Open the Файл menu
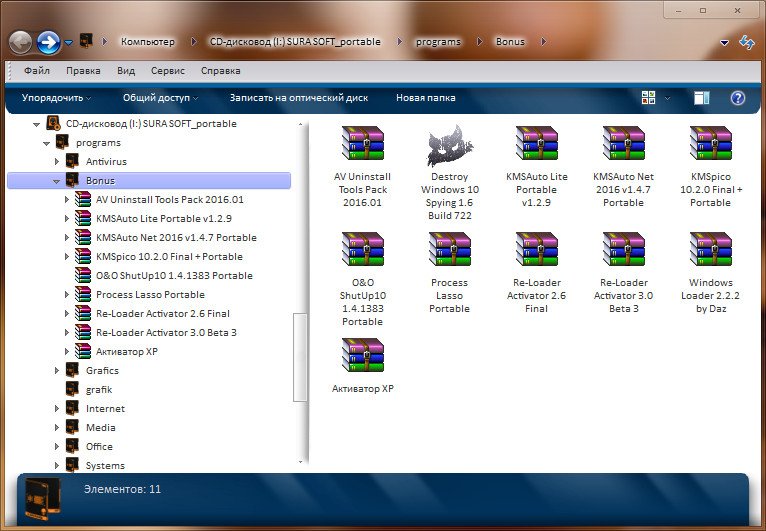This screenshot has height=531, width=766. pos(37,70)
